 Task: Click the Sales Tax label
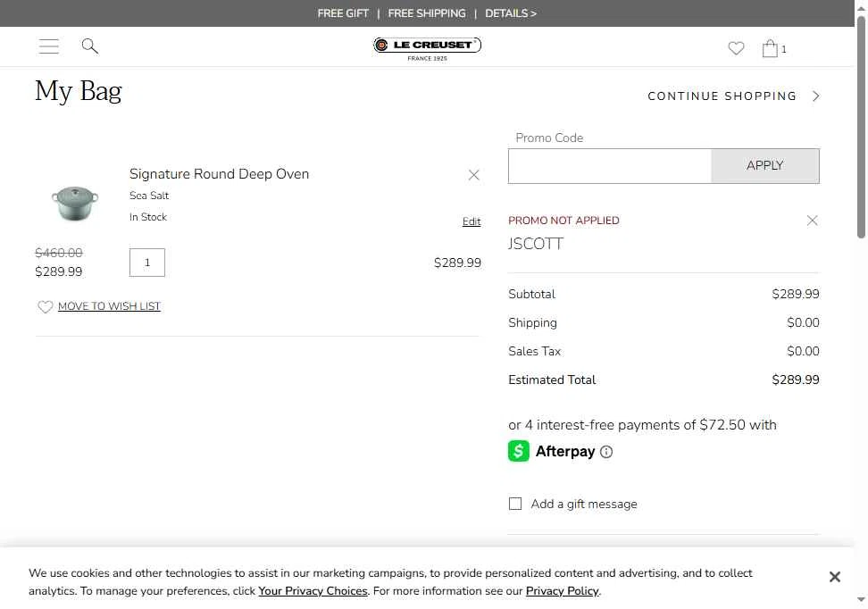pos(534,351)
